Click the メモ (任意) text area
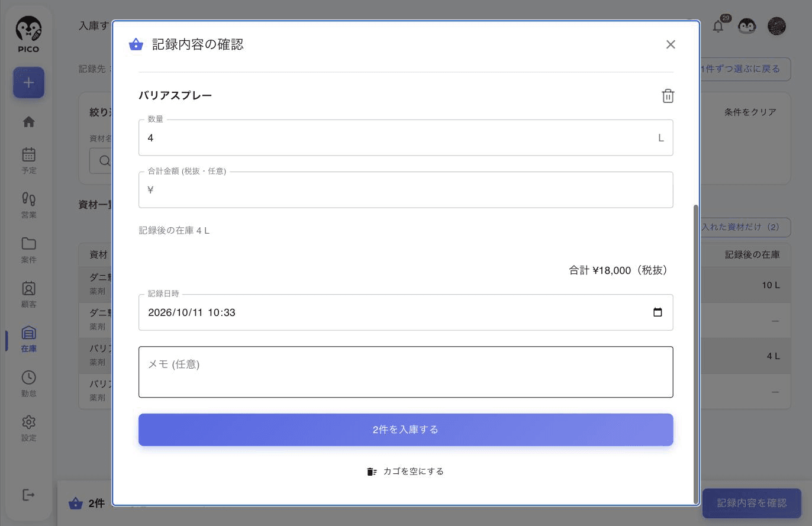This screenshot has height=526, width=812. tap(405, 372)
